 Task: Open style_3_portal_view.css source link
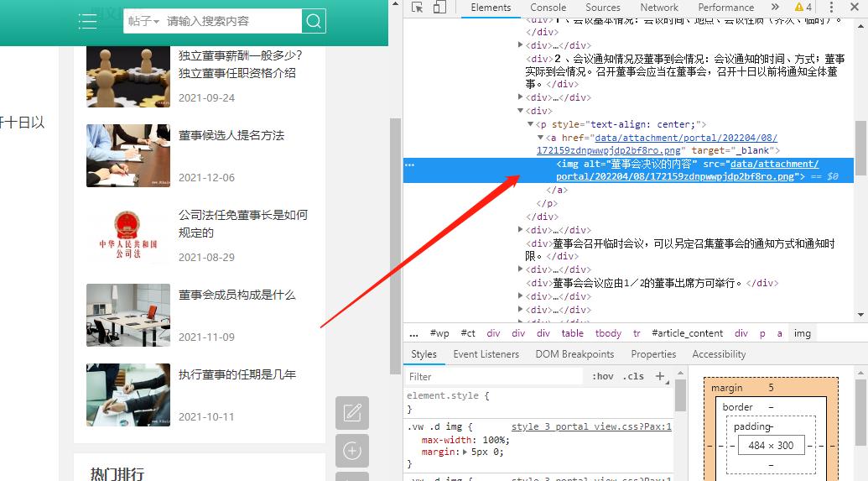(591, 426)
